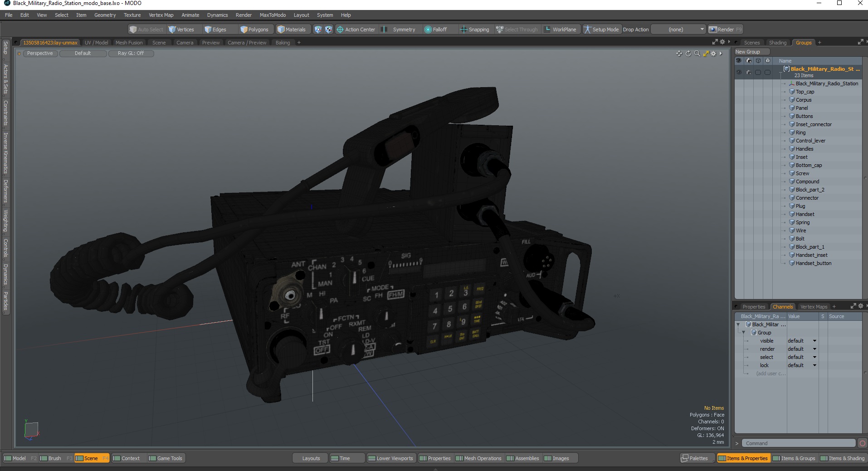Toggle the lock checkbox of the group row
The image size is (868, 471).
[x=767, y=72]
